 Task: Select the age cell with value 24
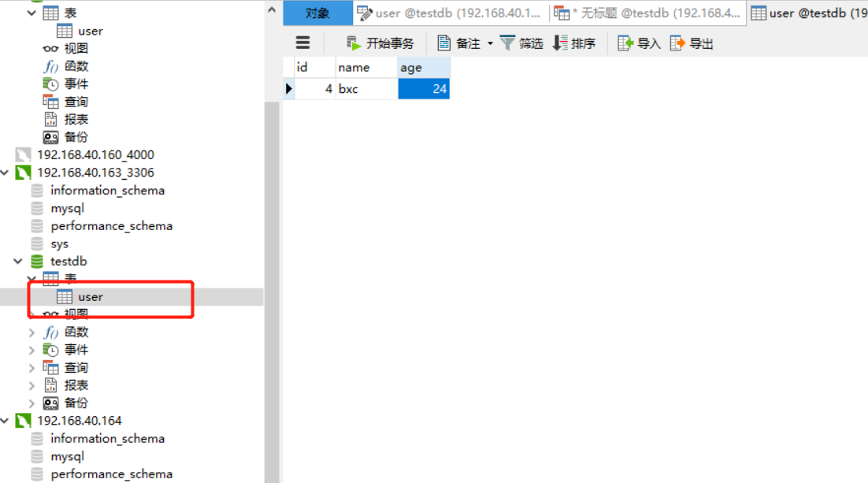coord(424,88)
